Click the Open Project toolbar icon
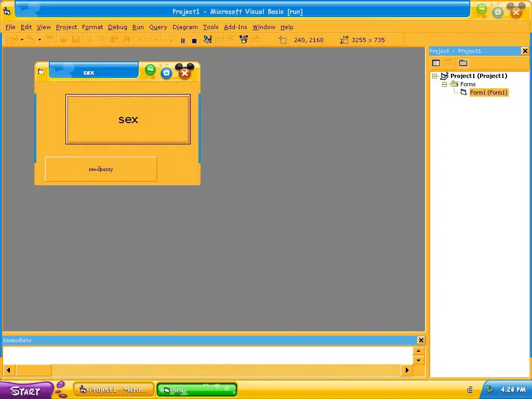 (63, 39)
